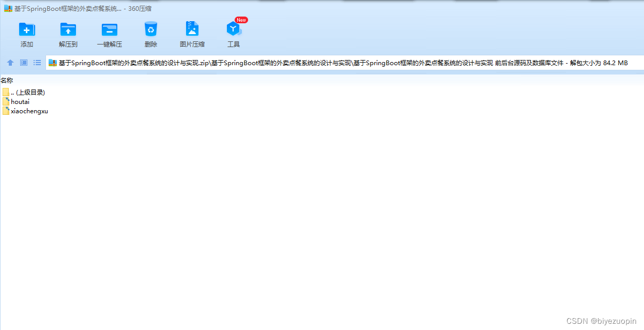Click the 一键解压 one-click extract icon
This screenshot has height=330, width=644.
click(x=110, y=30)
